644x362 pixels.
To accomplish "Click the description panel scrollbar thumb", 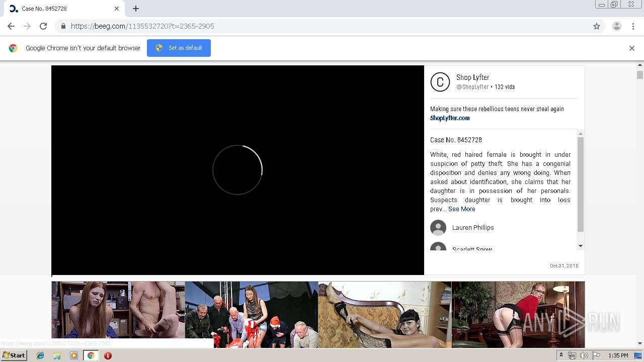I will 580,184.
